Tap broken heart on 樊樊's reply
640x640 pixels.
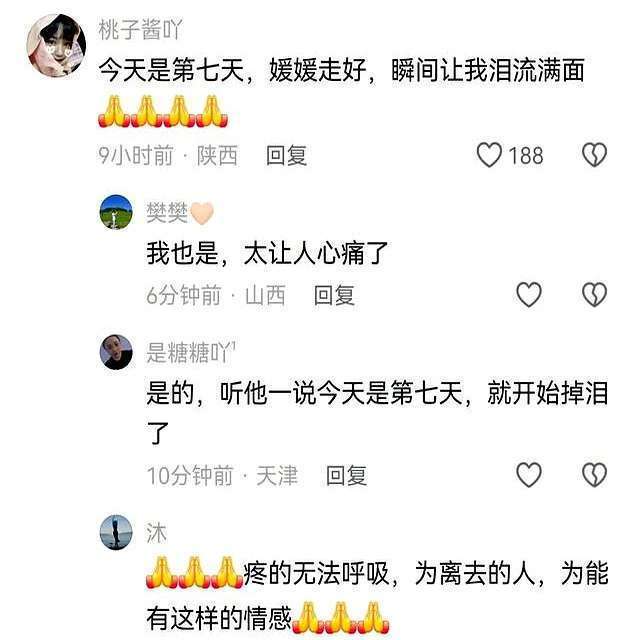click(x=594, y=295)
